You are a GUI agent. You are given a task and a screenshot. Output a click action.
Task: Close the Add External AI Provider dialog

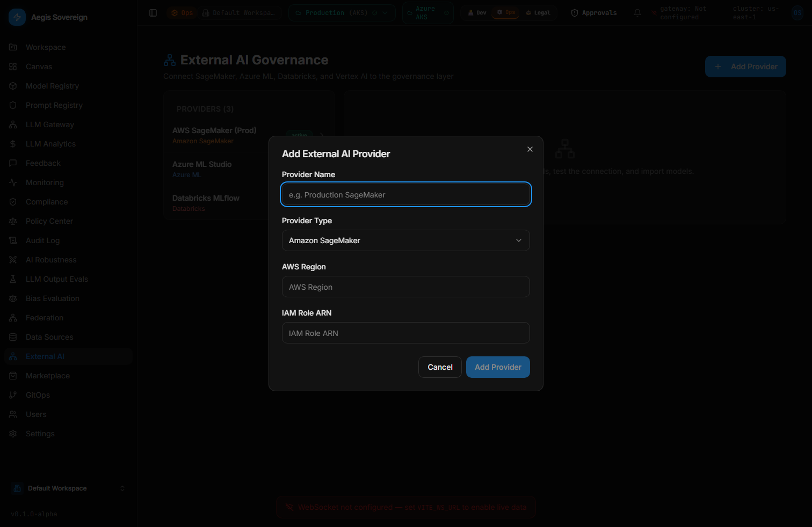530,149
